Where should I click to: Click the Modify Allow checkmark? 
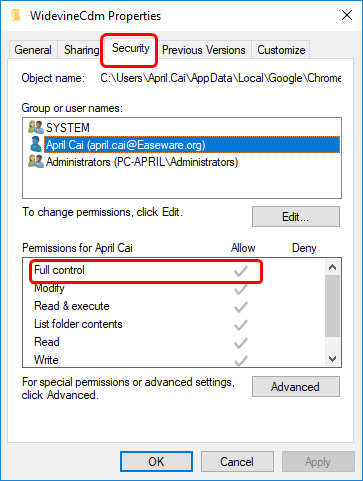pos(241,289)
